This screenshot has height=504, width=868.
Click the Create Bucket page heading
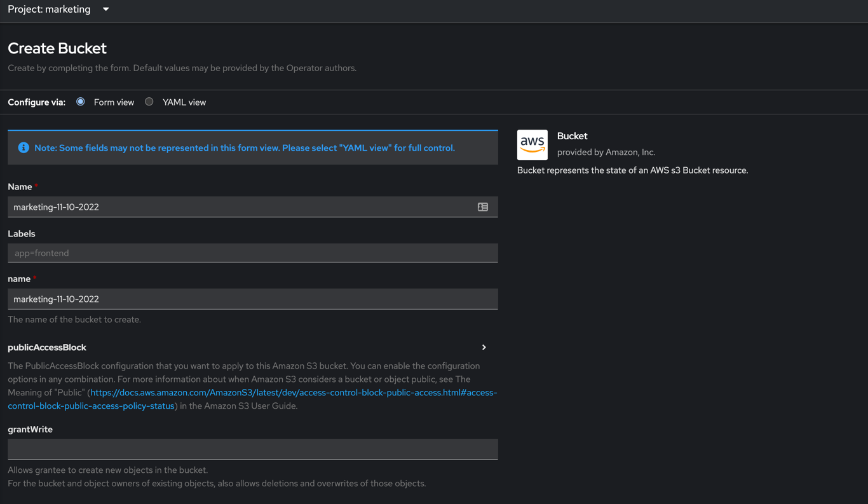tap(57, 48)
